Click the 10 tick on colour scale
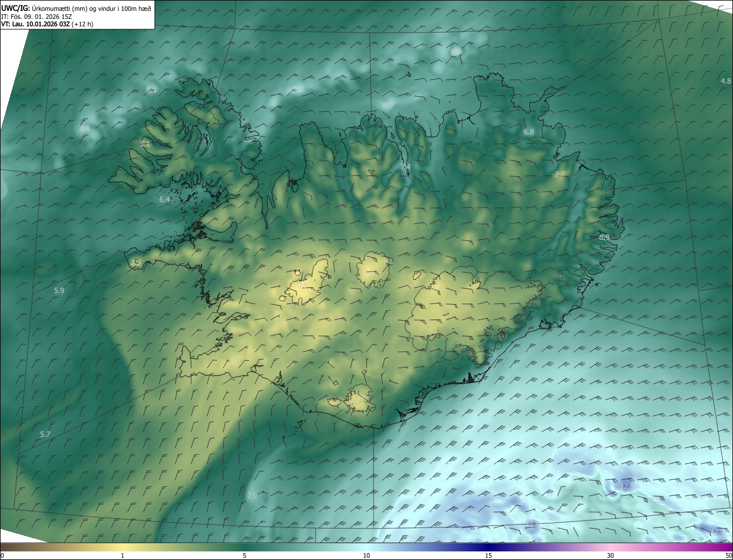The image size is (733, 560). (x=366, y=555)
